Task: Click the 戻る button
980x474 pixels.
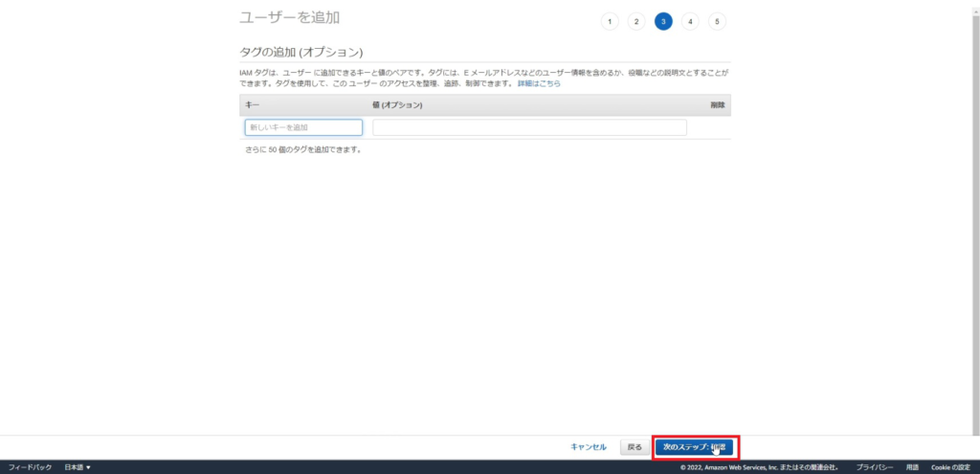Action: click(x=635, y=447)
